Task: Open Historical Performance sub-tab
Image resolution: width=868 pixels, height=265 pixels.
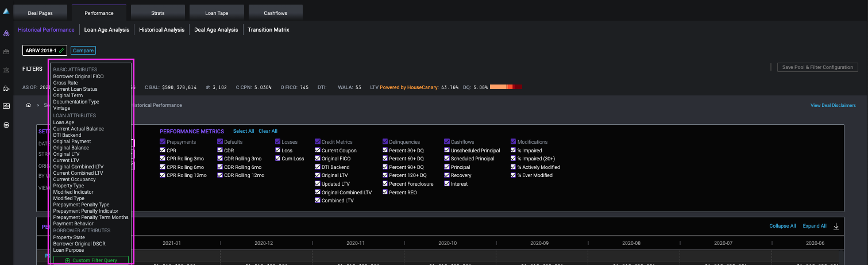Action: 46,30
